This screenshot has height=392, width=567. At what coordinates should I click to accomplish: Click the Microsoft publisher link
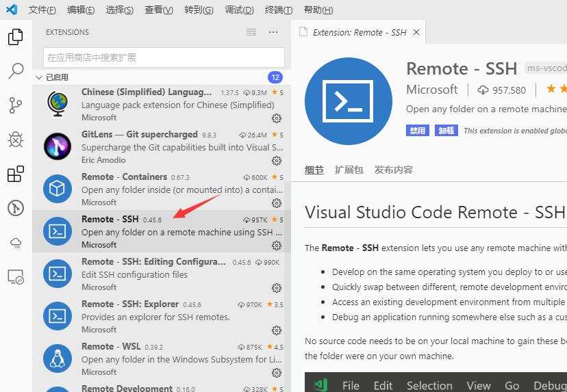tap(432, 90)
